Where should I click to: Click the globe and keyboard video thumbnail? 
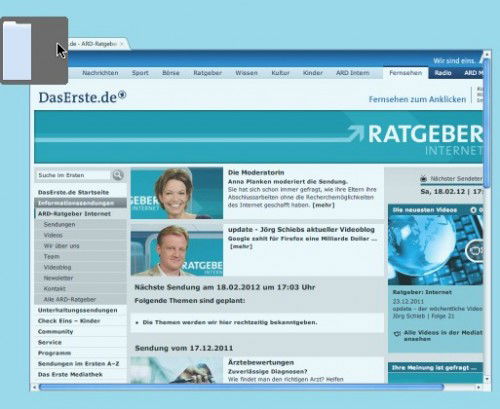click(x=435, y=250)
